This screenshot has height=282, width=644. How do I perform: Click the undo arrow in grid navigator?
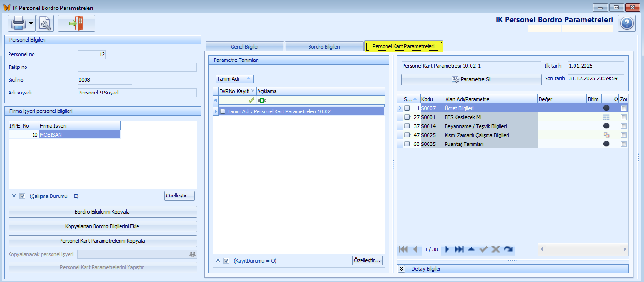click(x=508, y=249)
